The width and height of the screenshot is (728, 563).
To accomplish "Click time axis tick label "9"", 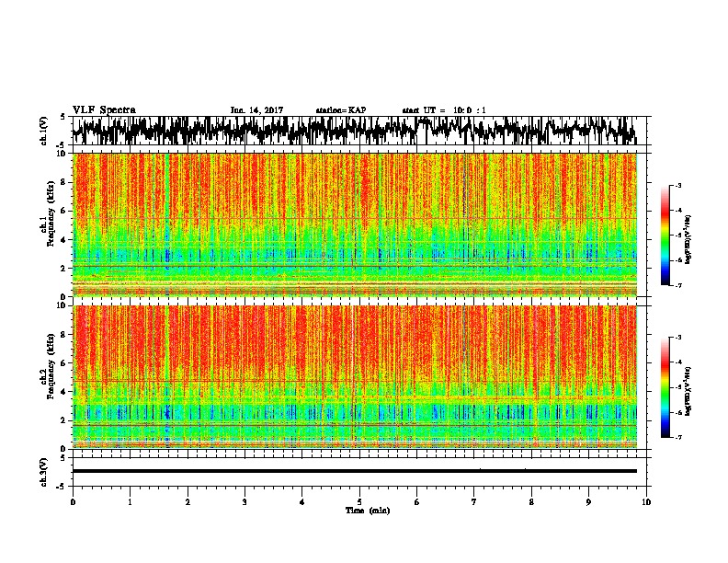I will [588, 502].
